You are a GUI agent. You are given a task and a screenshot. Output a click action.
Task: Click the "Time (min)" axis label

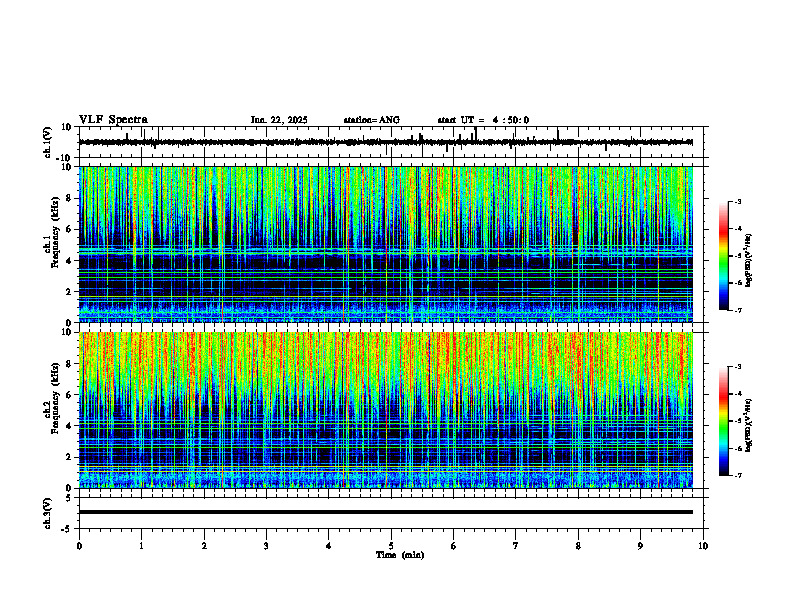pos(400,555)
